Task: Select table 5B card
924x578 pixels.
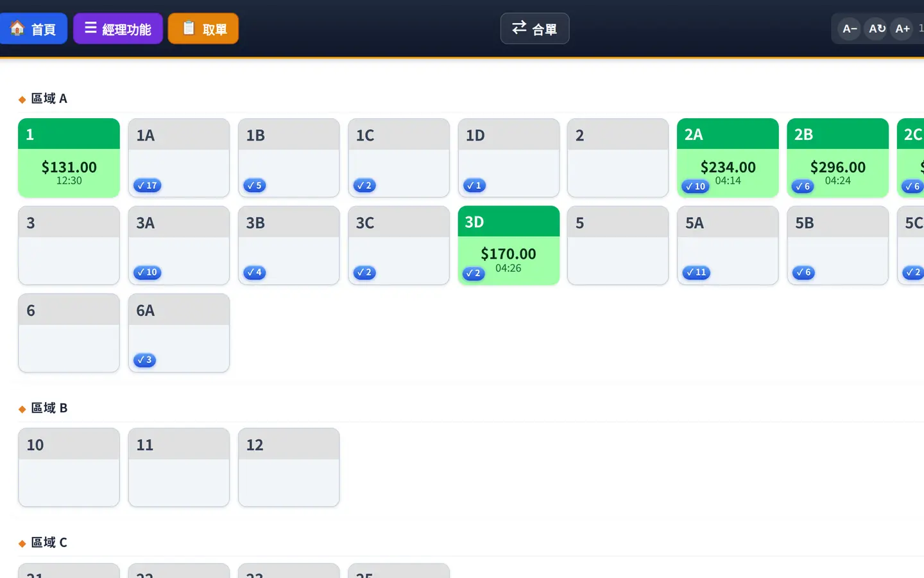Action: (837, 245)
